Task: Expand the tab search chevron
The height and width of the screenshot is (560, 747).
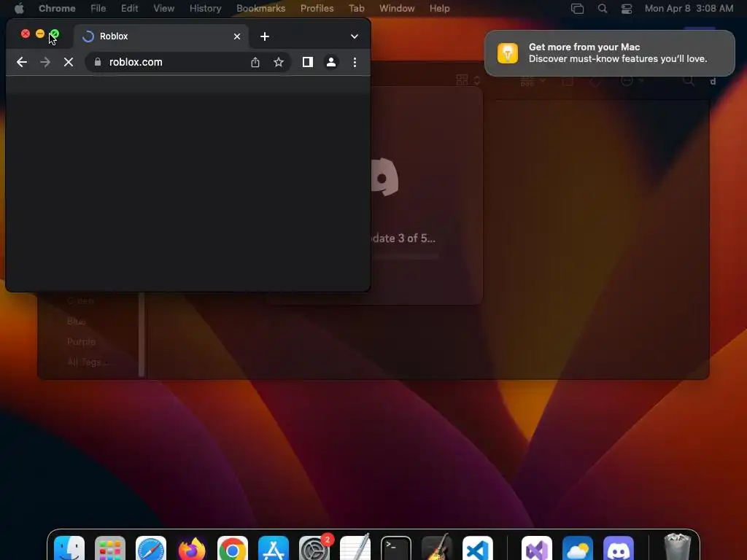Action: click(355, 36)
